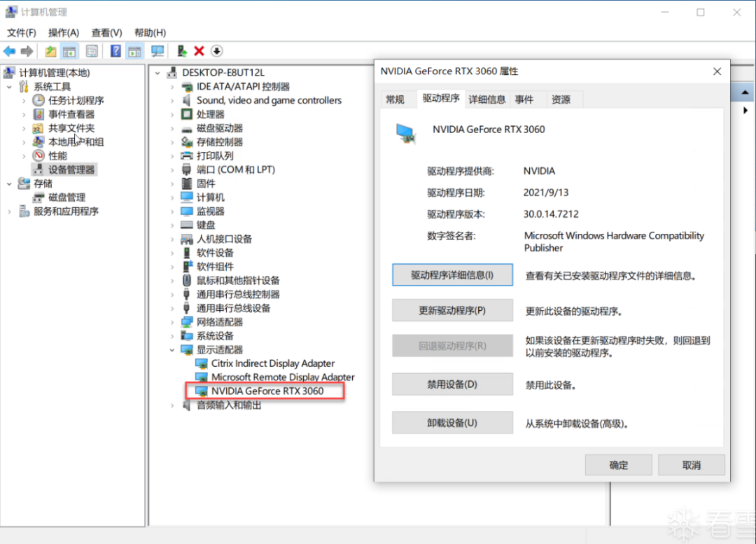Switch to the 资源 tab
756x544 pixels.
561,99
